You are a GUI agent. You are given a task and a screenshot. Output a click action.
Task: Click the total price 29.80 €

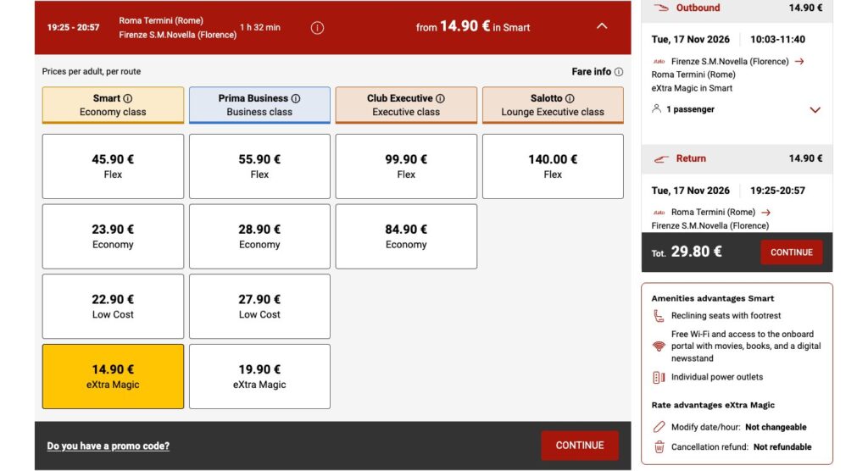[697, 252]
